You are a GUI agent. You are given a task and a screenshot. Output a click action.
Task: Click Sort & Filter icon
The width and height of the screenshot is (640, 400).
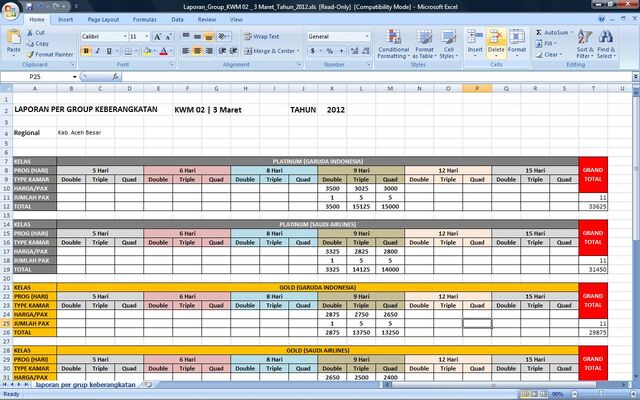(x=584, y=36)
